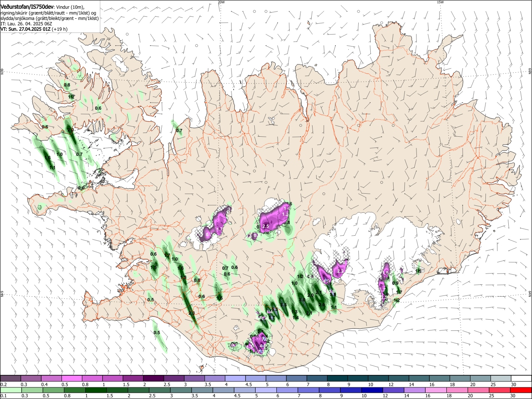Click the 'rigning/skúrir' legend description line
Image resolution: width=532 pixels, height=399 pixels.
click(49, 13)
